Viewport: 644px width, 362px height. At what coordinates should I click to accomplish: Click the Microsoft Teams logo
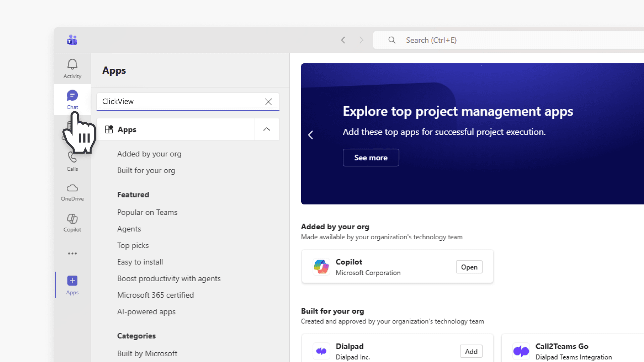(x=72, y=40)
